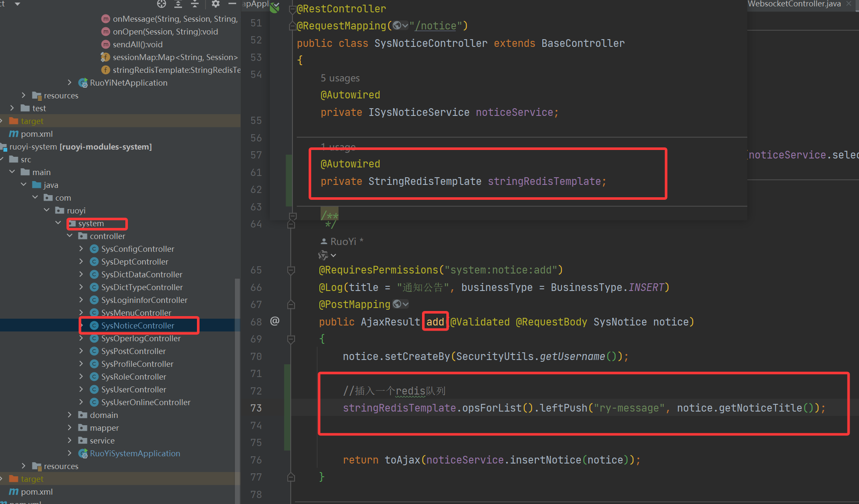
Task: Select SysNoticeController in project tree
Action: coord(138,325)
